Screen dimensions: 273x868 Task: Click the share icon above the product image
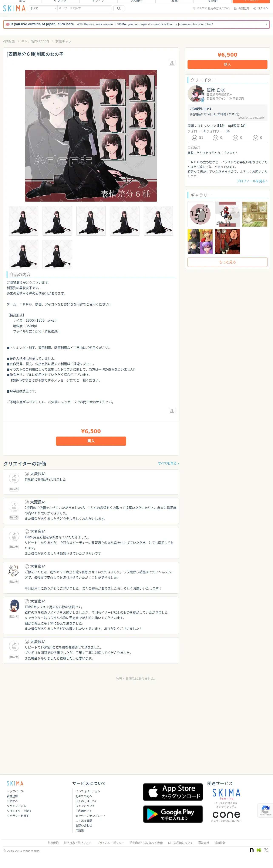coord(172,63)
